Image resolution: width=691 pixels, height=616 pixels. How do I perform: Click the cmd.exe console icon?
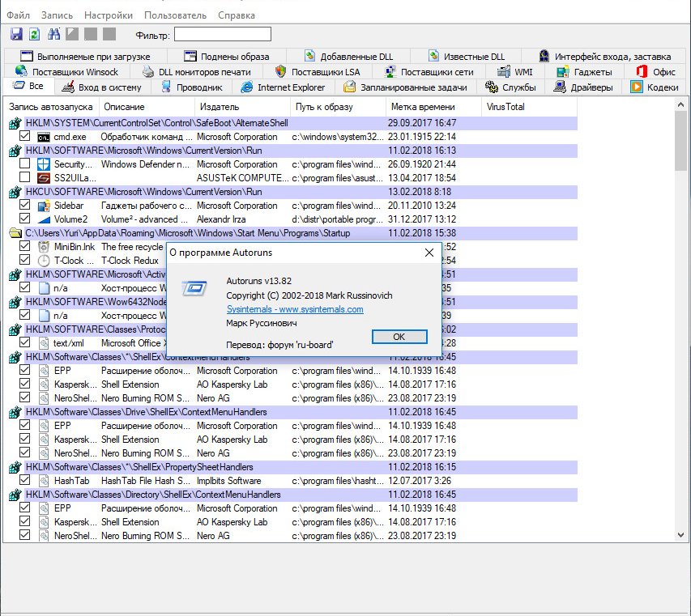tap(43, 137)
